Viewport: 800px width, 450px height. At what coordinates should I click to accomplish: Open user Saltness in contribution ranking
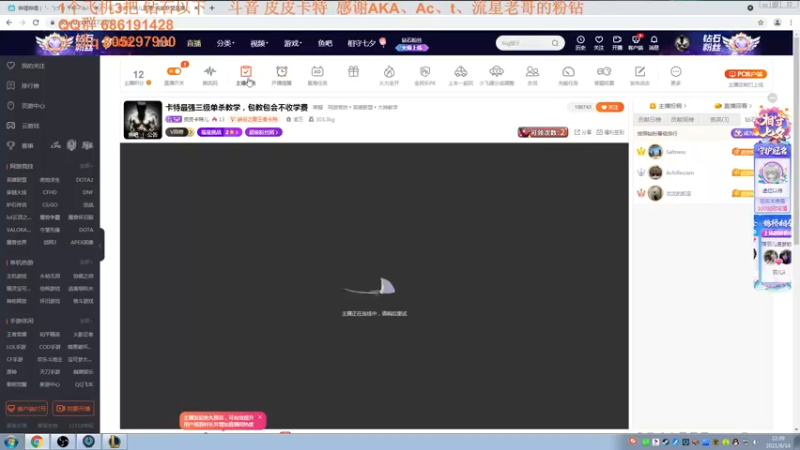click(676, 152)
